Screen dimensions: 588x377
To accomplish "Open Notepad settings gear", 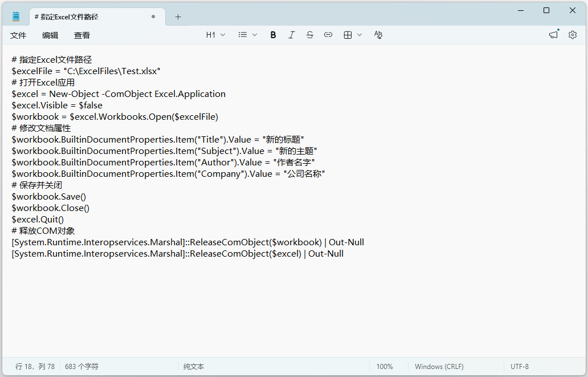I will tap(573, 35).
